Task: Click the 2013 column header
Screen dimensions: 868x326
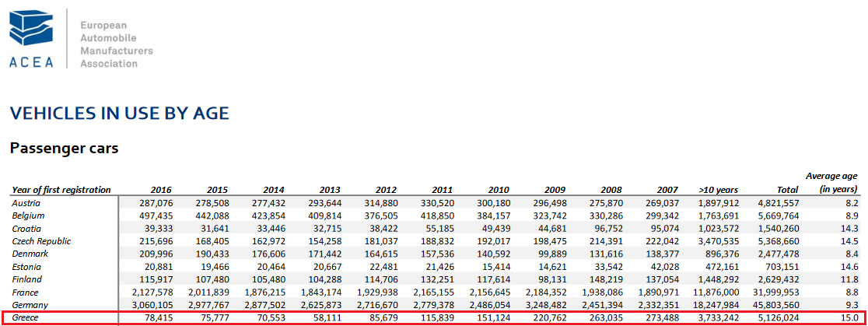Action: [329, 190]
